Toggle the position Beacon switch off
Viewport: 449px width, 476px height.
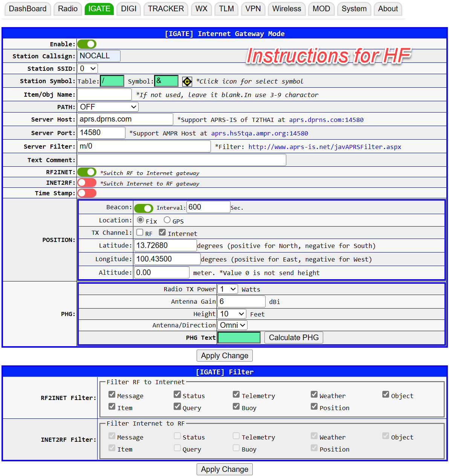(144, 208)
